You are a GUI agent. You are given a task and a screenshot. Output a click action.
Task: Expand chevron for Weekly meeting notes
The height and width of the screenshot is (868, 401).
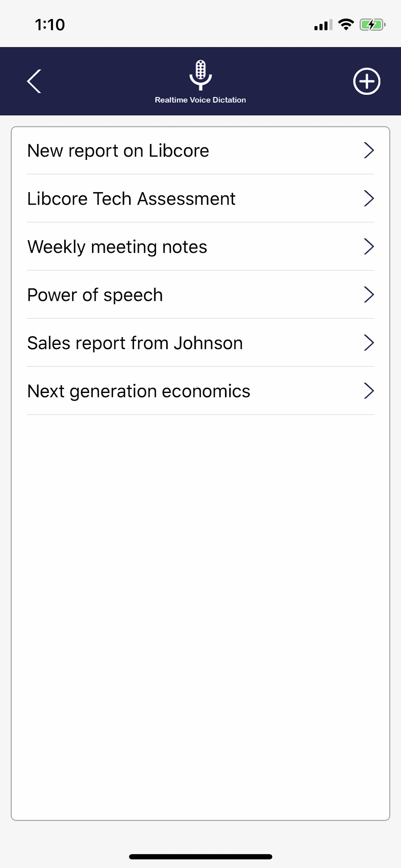coord(369,247)
